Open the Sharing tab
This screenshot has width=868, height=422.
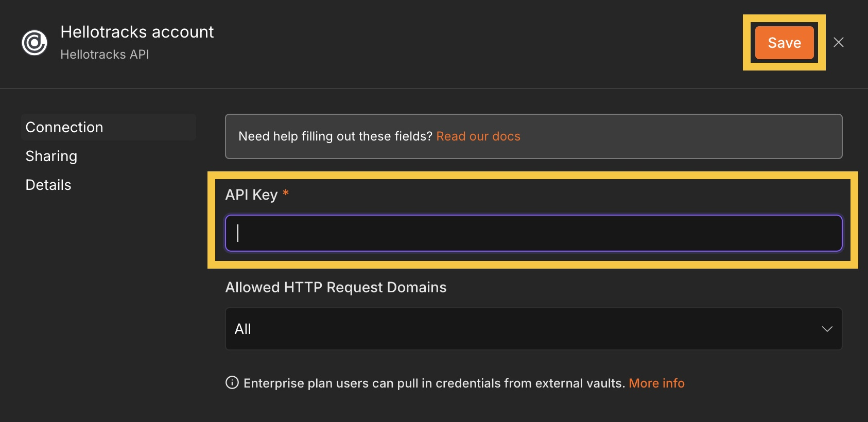(51, 156)
